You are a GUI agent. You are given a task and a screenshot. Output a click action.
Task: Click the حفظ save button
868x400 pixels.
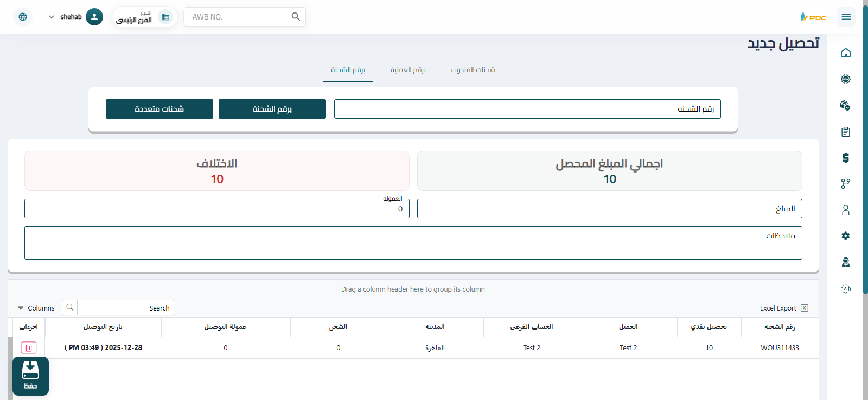click(x=30, y=376)
